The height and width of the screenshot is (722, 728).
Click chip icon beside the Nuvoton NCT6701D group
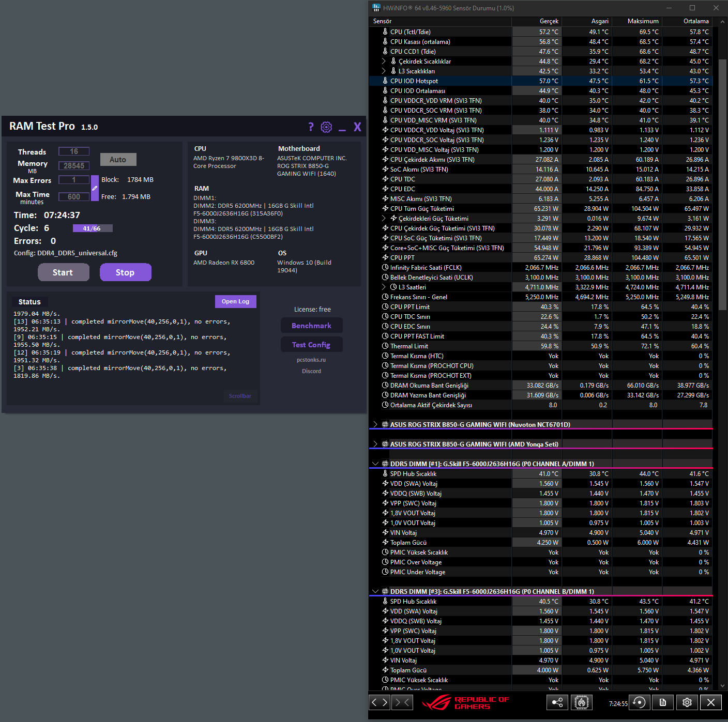tap(385, 424)
